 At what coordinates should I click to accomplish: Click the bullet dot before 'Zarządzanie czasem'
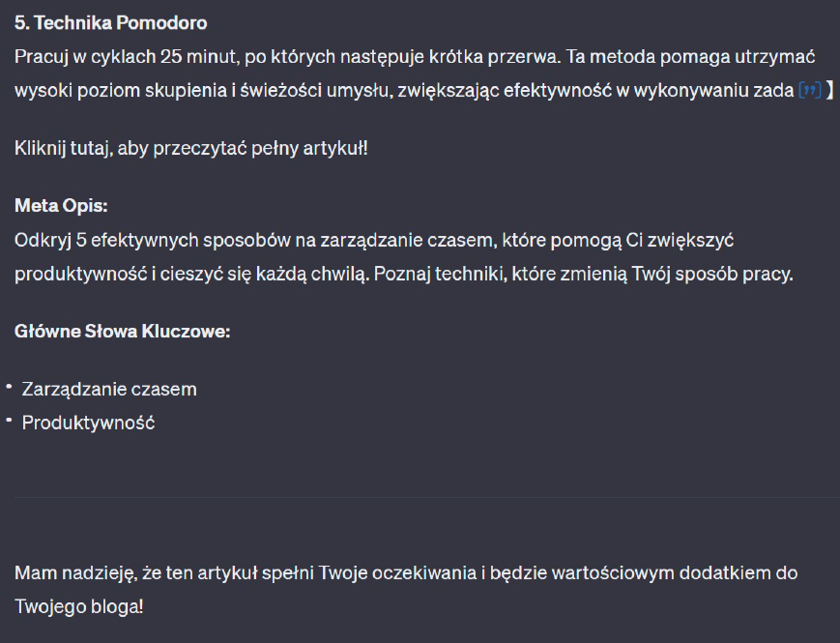[x=8, y=387]
